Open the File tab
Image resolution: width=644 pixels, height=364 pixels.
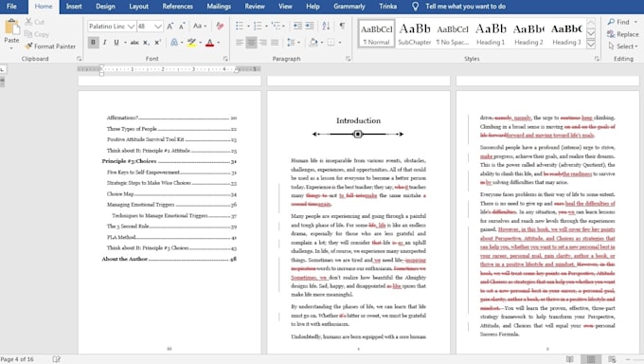point(11,7)
